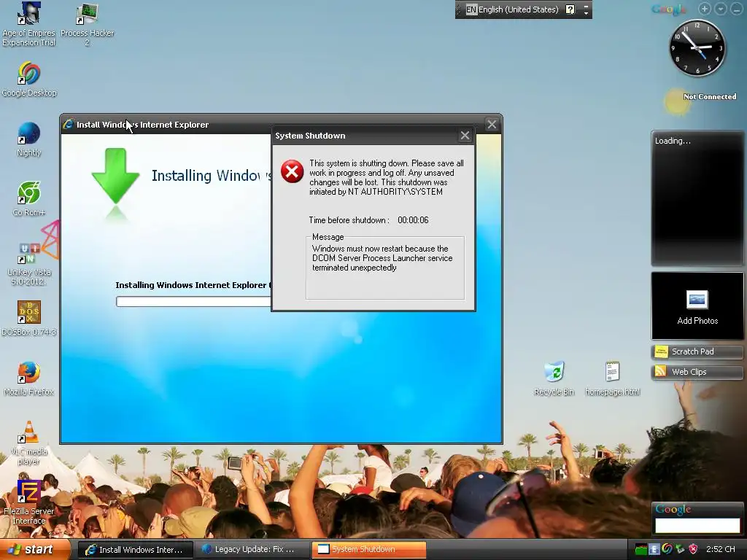The image size is (747, 560).
Task: Click the analog clock gadget
Action: (697, 47)
